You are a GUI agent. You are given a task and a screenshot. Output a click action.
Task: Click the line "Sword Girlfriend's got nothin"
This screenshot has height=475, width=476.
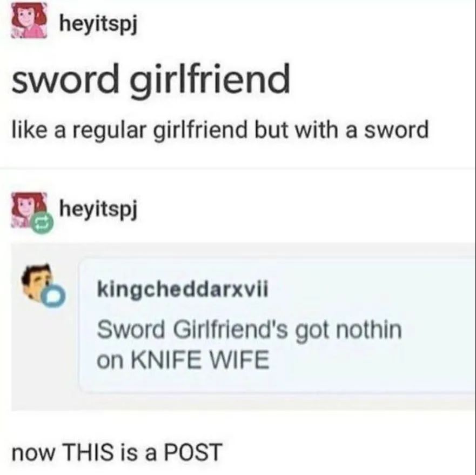(x=249, y=330)
